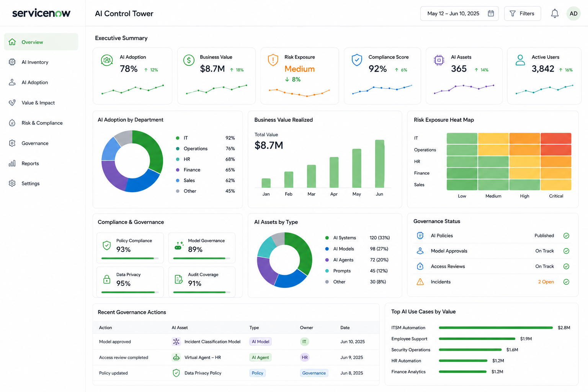Click the AI Agents legend dot
The height and width of the screenshot is (392, 588).
[327, 260]
